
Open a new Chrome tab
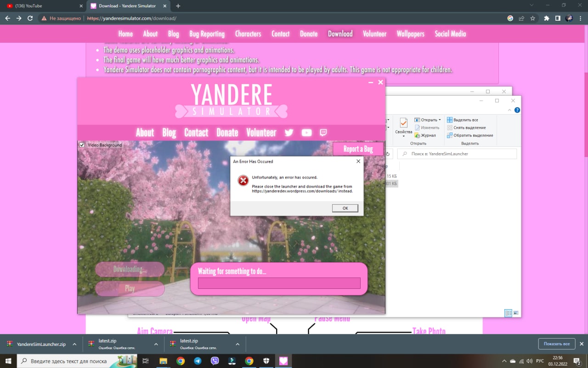click(x=178, y=6)
